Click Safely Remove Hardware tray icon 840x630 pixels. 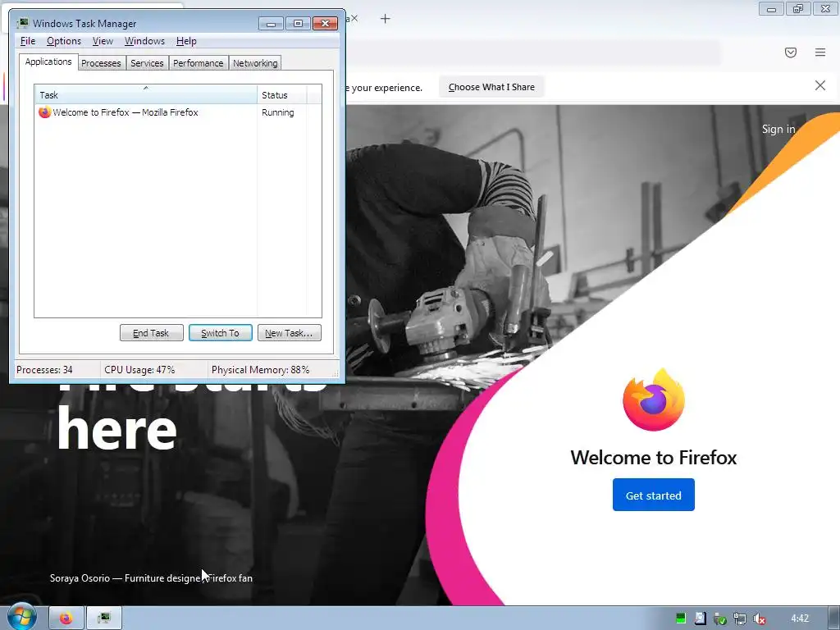coord(720,619)
